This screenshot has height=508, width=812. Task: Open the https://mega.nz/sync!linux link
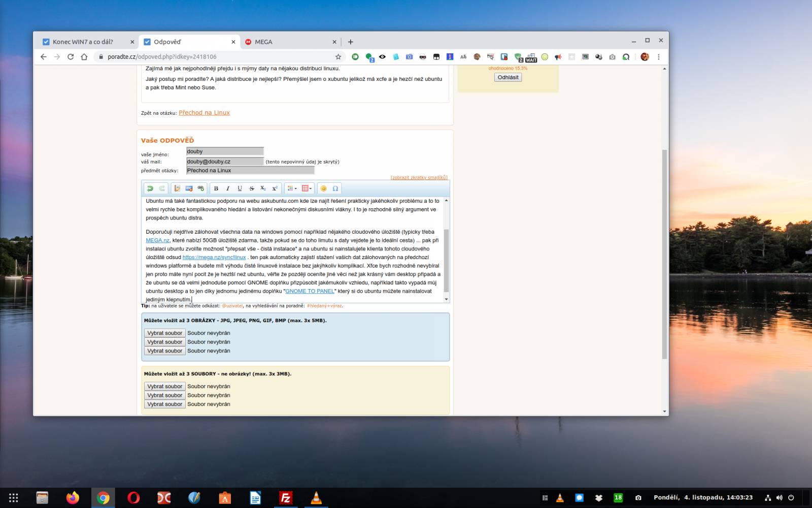coord(214,258)
